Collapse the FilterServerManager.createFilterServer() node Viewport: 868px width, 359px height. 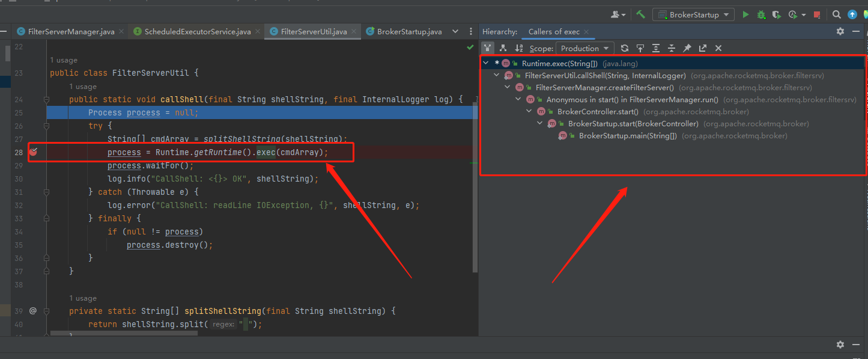click(507, 87)
